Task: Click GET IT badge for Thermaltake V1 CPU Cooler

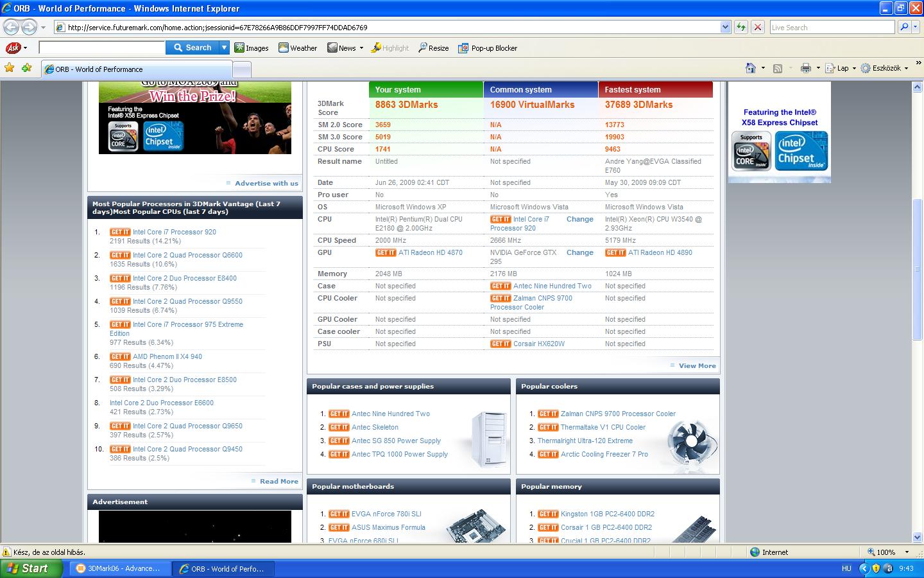Action: [x=548, y=427]
